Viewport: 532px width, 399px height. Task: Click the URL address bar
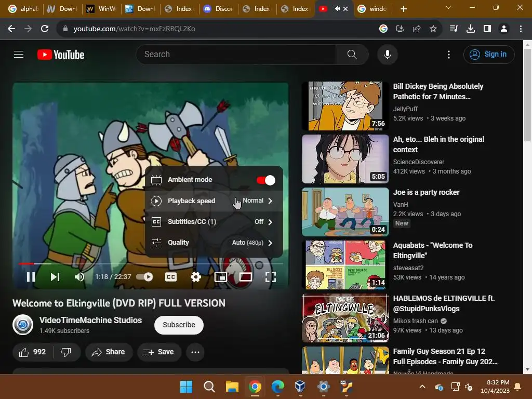pyautogui.click(x=217, y=29)
